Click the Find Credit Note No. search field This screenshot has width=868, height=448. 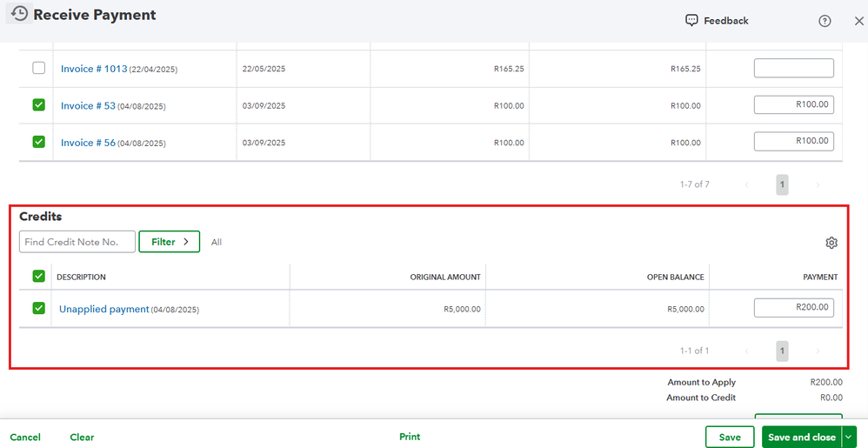[x=77, y=242]
